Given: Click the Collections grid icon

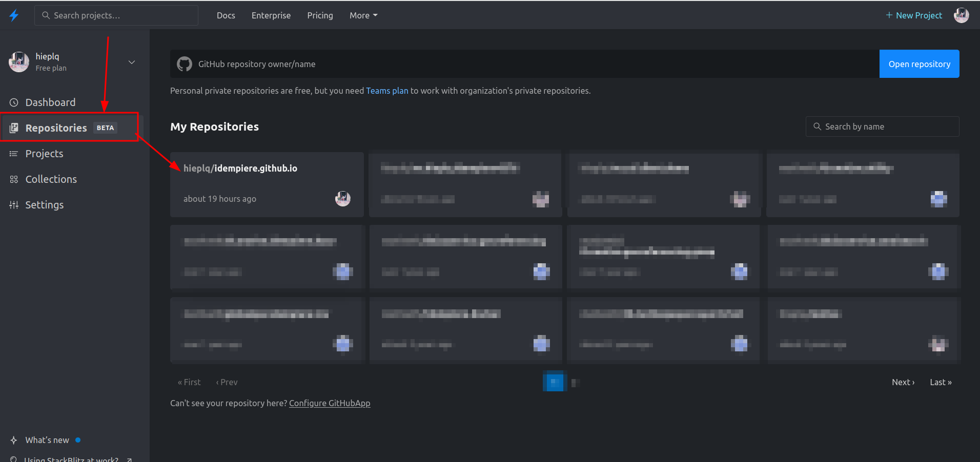Looking at the screenshot, I should click(x=14, y=179).
